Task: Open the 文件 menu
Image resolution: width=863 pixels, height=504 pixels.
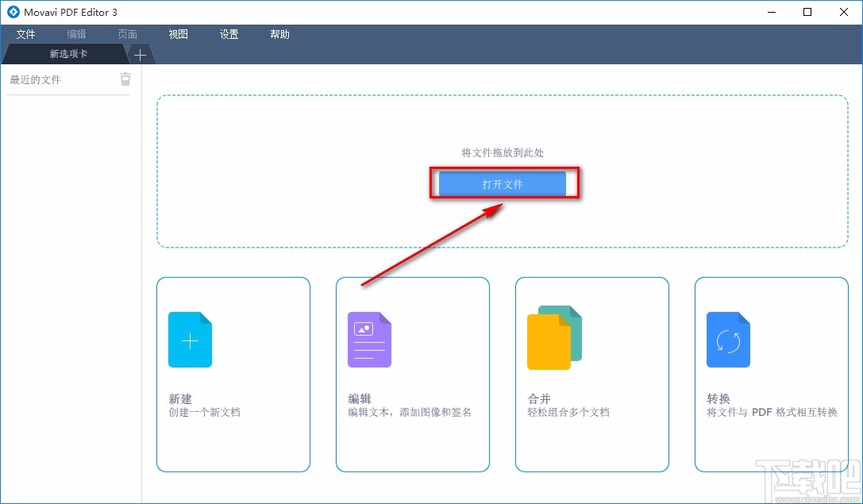Action: click(x=25, y=34)
